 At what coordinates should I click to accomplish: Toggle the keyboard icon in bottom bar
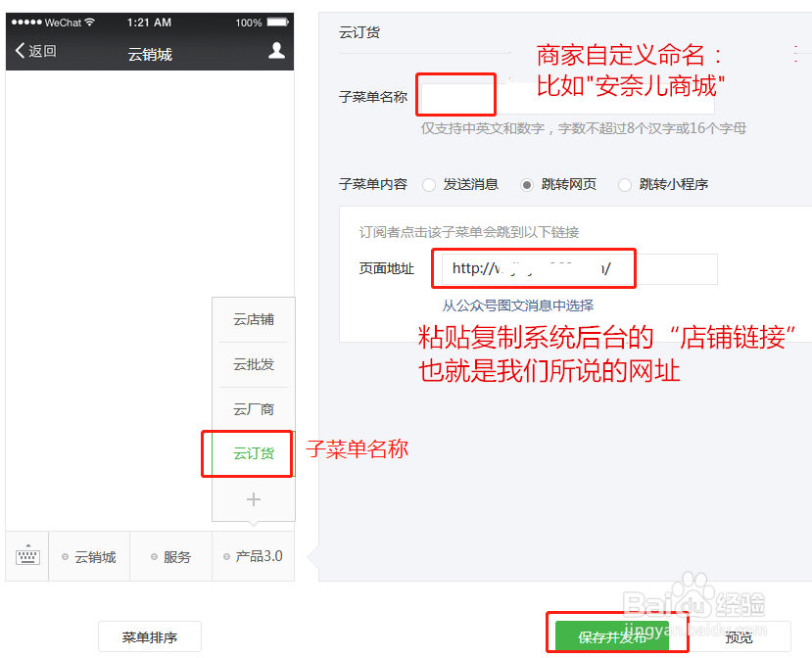(x=27, y=555)
